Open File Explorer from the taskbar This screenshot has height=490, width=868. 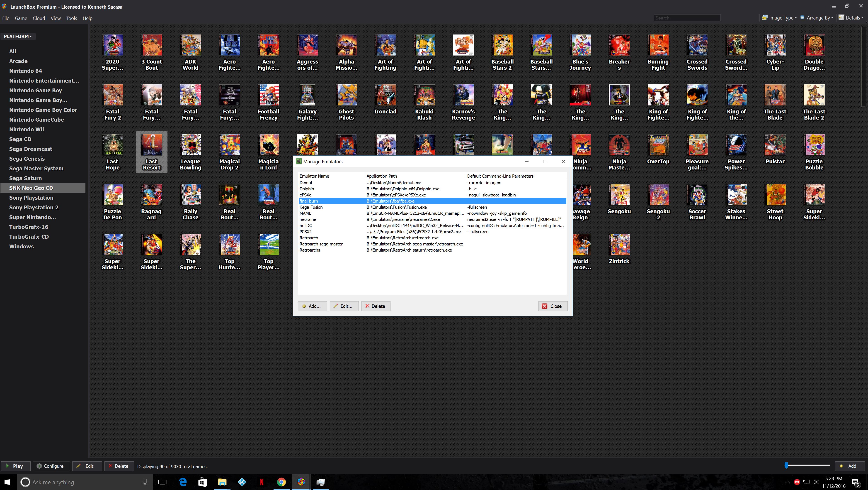[222, 482]
